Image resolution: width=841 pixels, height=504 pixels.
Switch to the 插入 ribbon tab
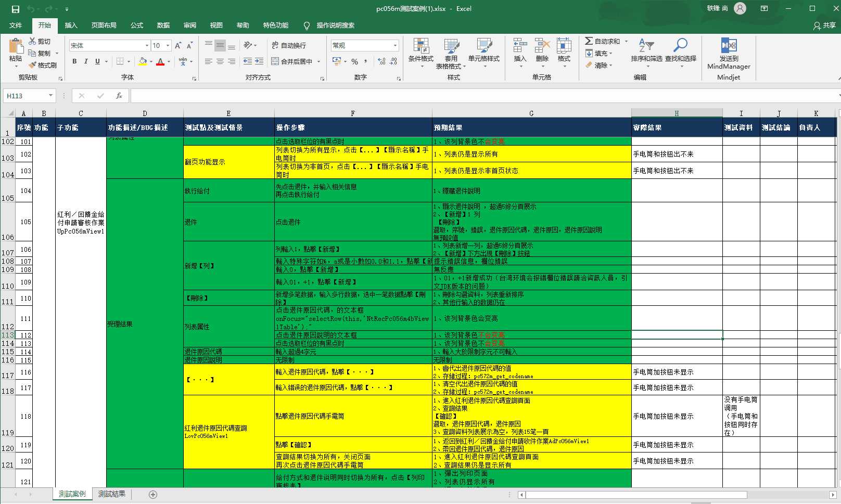coord(71,25)
